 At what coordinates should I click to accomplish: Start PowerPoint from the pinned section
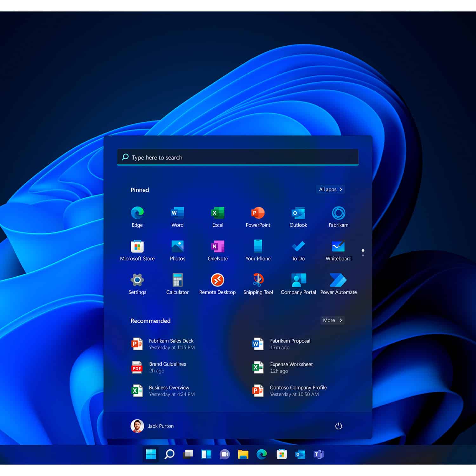pyautogui.click(x=258, y=213)
